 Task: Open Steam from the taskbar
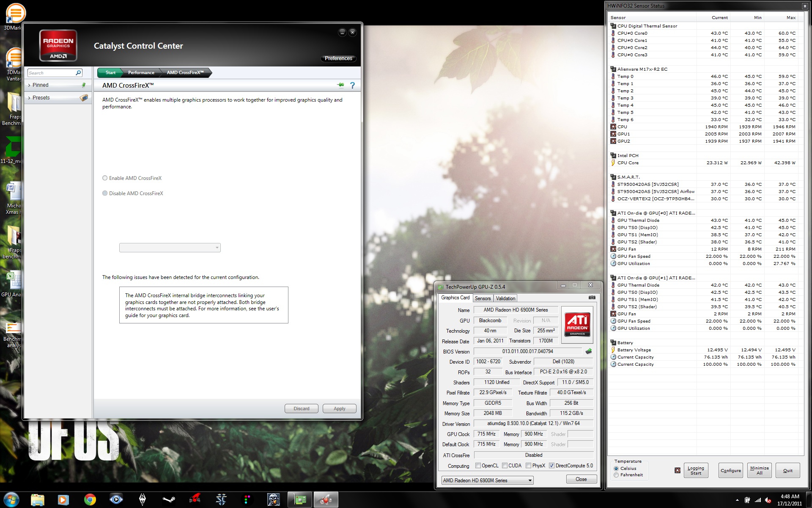[169, 500]
